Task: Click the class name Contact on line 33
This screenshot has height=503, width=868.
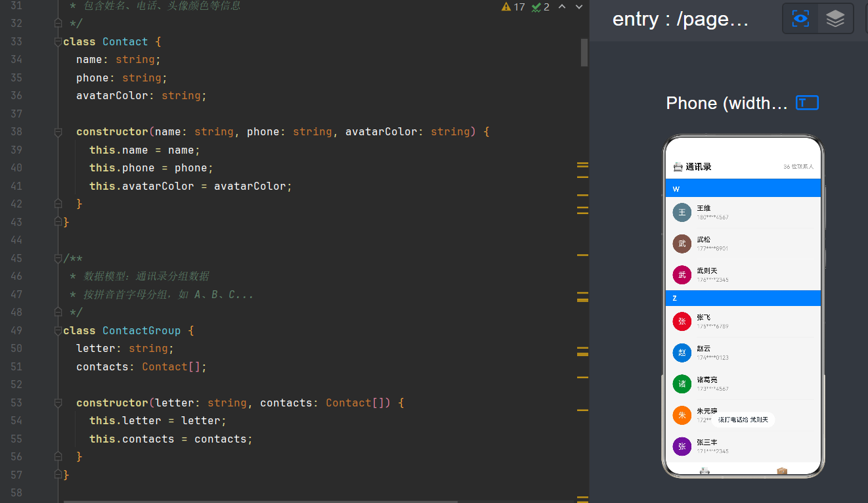Action: [x=125, y=41]
